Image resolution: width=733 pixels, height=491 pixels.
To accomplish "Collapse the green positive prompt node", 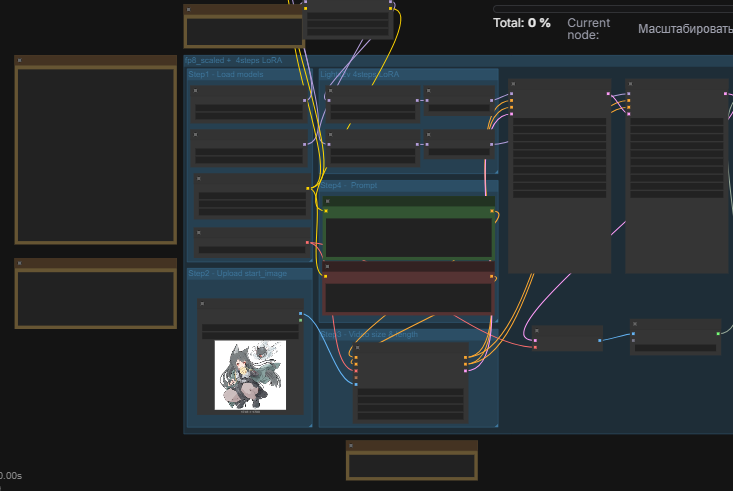I will point(328,201).
